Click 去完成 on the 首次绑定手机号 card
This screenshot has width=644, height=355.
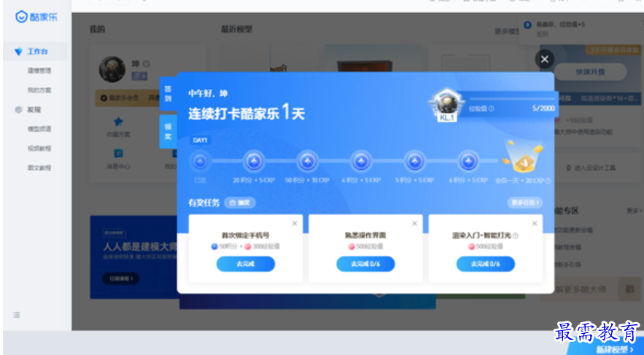click(x=246, y=264)
